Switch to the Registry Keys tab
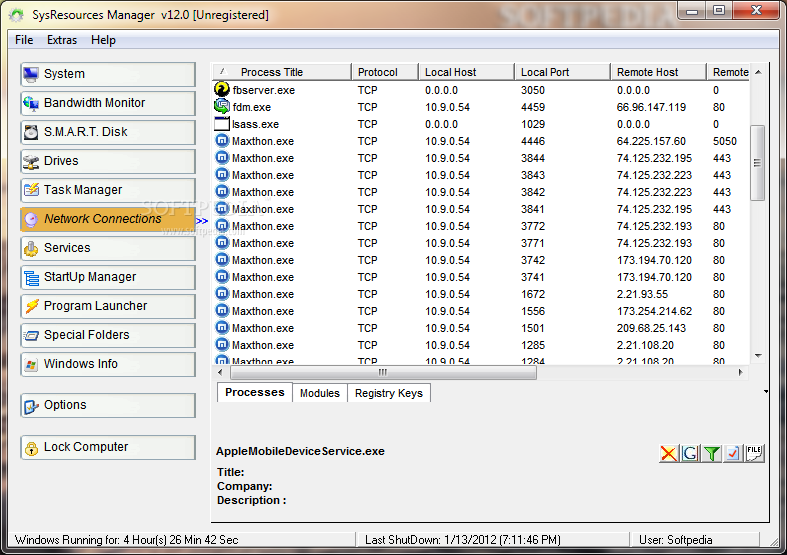Image resolution: width=787 pixels, height=555 pixels. click(x=389, y=393)
